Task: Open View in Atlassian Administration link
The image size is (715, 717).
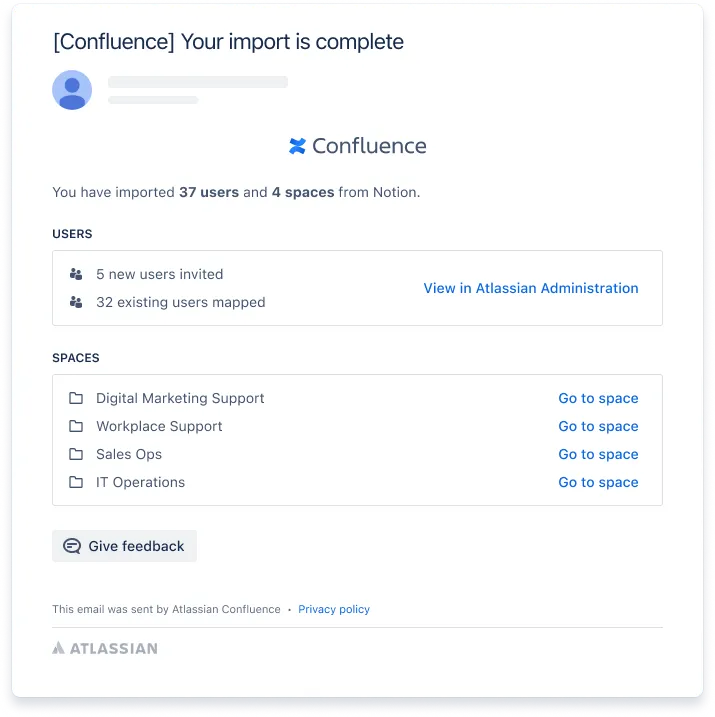Action: [x=531, y=288]
